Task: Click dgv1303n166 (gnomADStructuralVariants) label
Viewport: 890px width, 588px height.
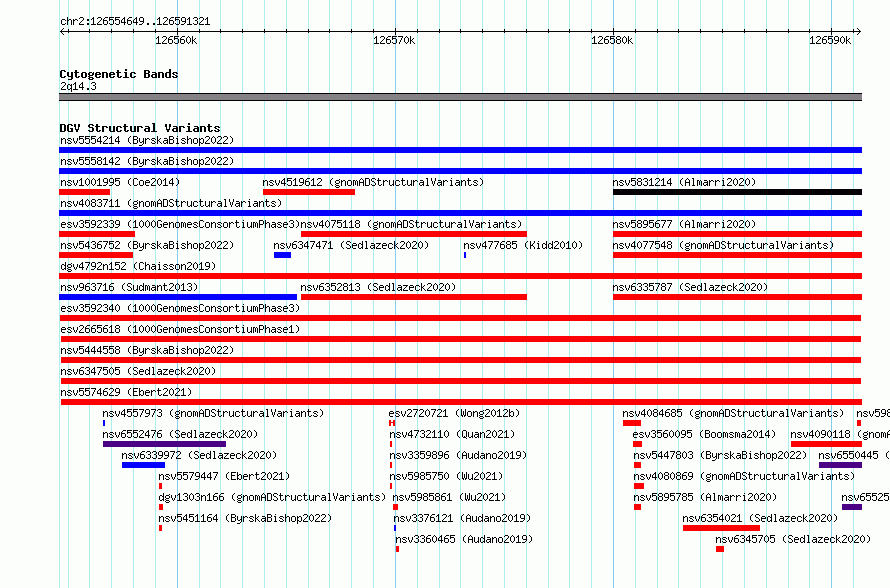Action: click(x=272, y=497)
